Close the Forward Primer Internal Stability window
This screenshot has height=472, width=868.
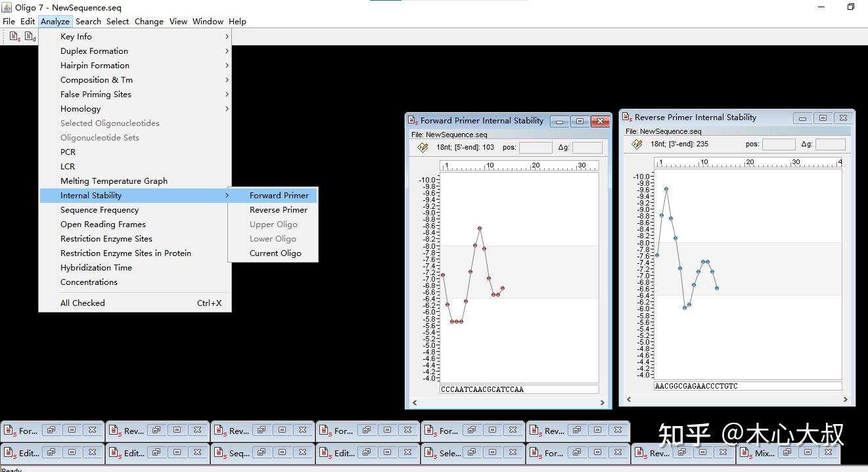pos(600,121)
